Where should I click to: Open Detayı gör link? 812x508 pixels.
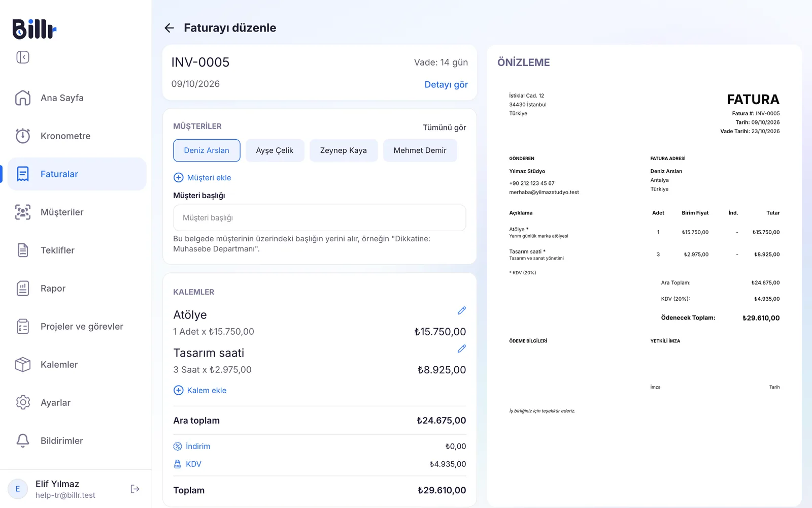click(x=446, y=84)
